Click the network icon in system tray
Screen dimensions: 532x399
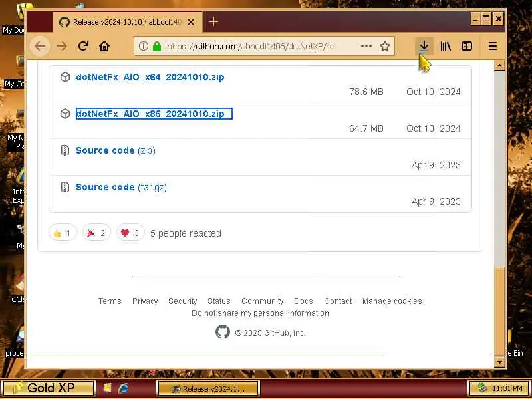click(x=481, y=388)
